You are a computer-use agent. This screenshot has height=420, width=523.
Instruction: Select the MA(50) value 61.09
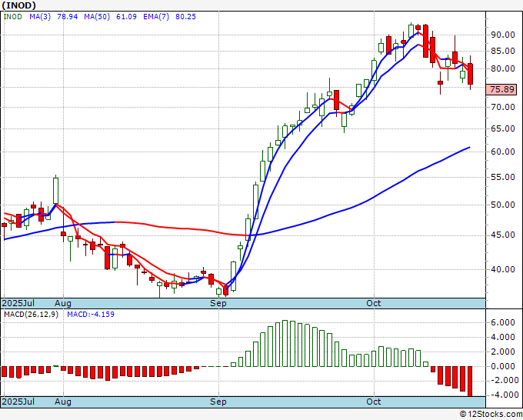pyautogui.click(x=126, y=17)
